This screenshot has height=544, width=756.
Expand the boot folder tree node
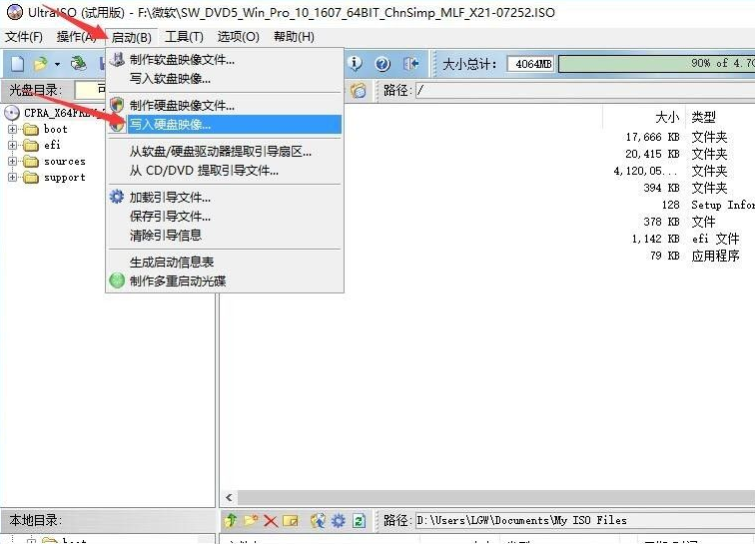coord(13,129)
